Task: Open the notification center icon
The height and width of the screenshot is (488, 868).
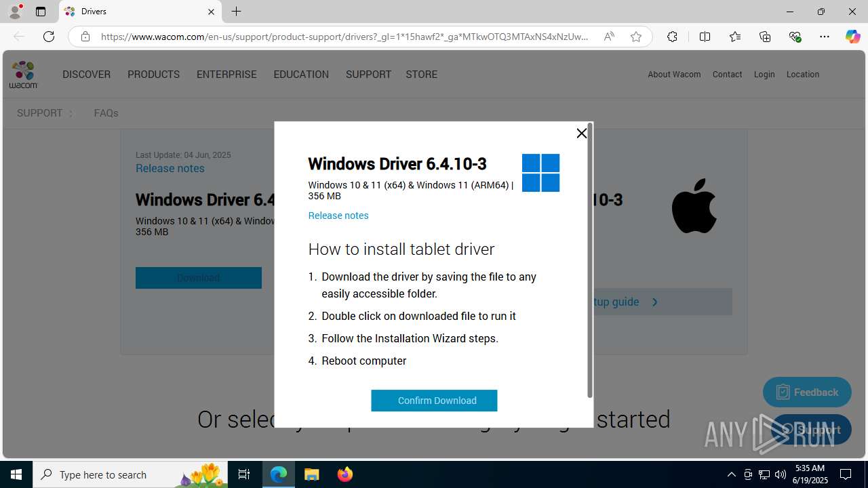Action: [x=846, y=474]
